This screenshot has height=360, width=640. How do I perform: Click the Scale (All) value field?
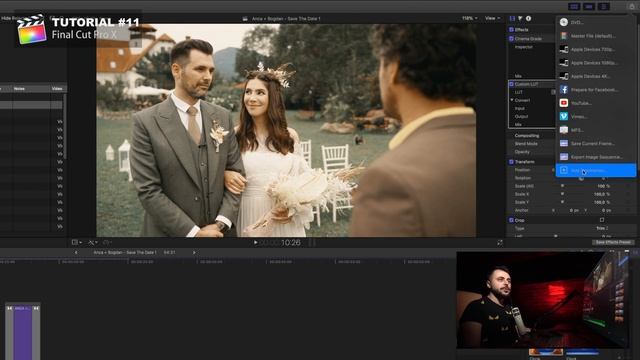pos(603,186)
